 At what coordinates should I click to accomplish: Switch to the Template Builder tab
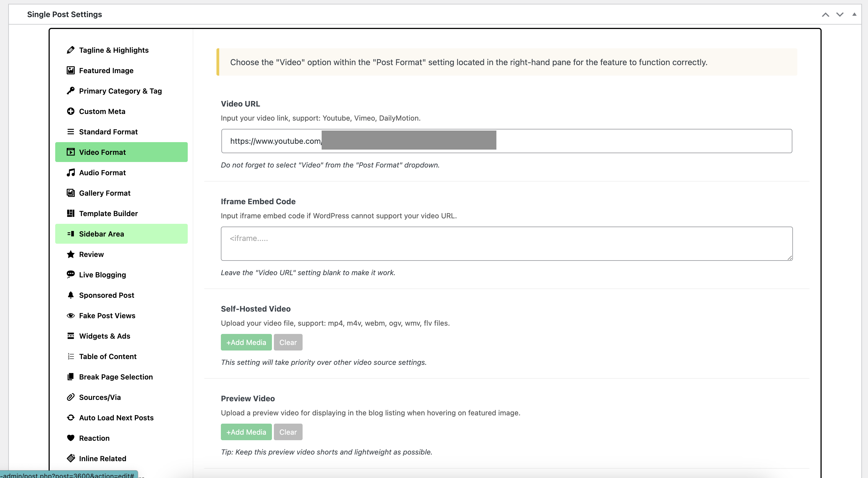(108, 214)
